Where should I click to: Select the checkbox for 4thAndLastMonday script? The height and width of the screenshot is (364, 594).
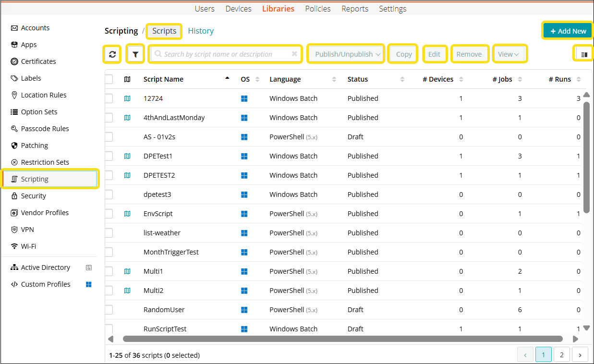[x=109, y=118]
